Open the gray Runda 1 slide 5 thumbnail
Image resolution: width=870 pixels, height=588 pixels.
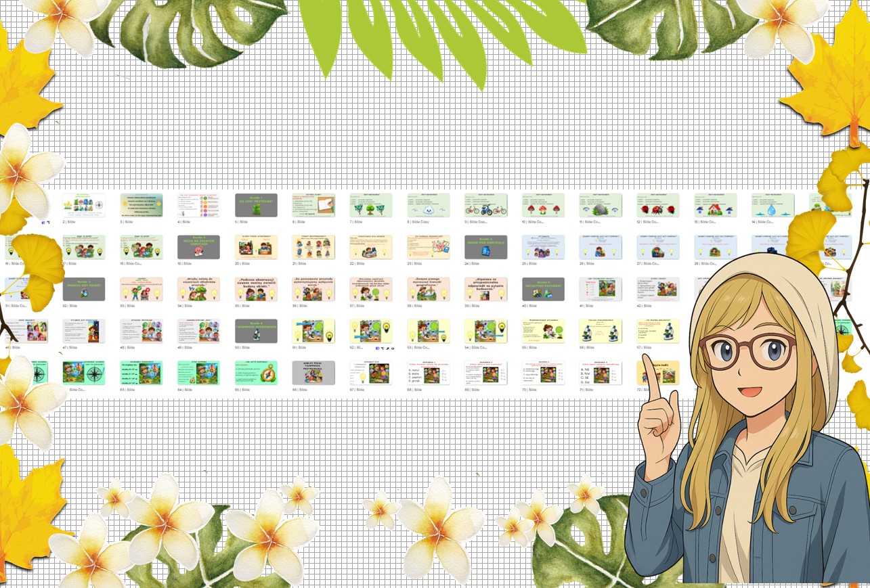(256, 205)
